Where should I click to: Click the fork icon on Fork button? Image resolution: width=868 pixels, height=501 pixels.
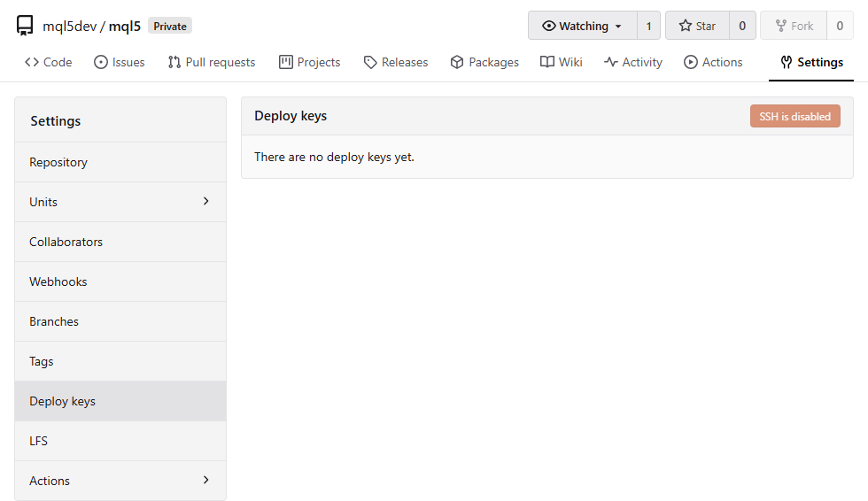[780, 26]
